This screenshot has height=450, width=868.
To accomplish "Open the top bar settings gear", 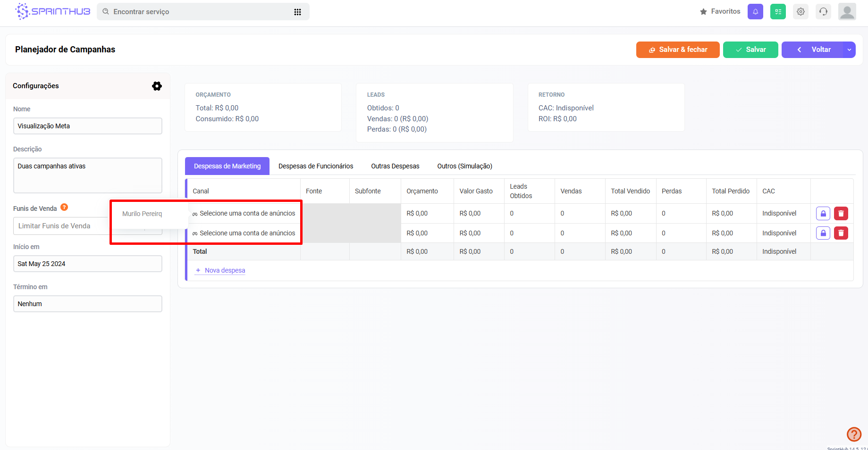I will pyautogui.click(x=801, y=12).
